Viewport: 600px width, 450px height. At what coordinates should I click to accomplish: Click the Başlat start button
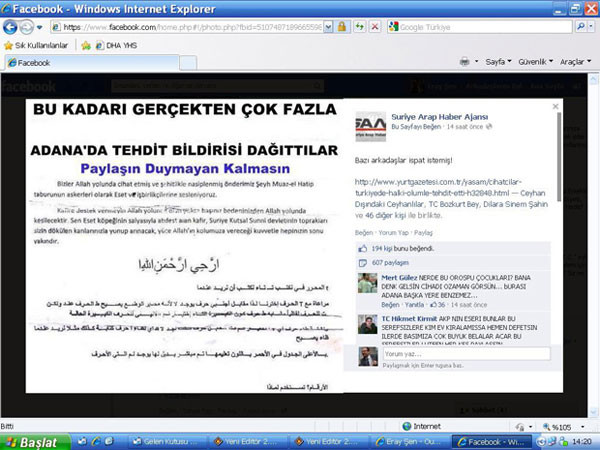32,441
